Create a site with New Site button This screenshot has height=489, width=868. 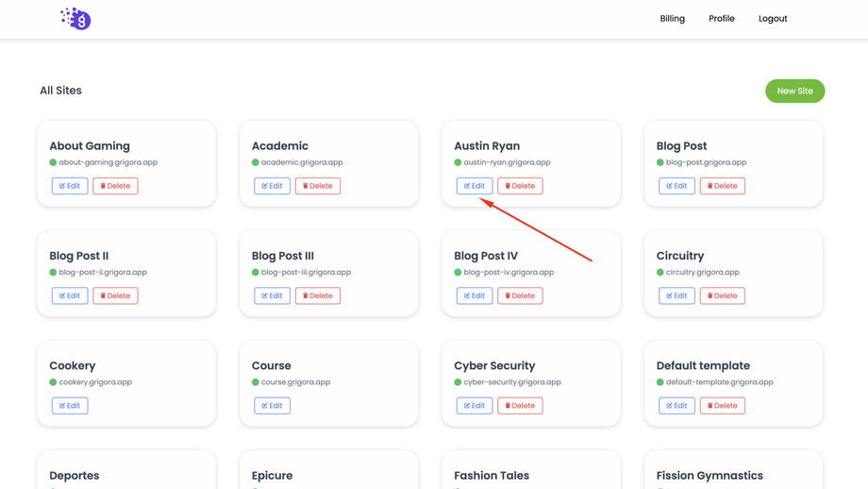click(x=794, y=91)
